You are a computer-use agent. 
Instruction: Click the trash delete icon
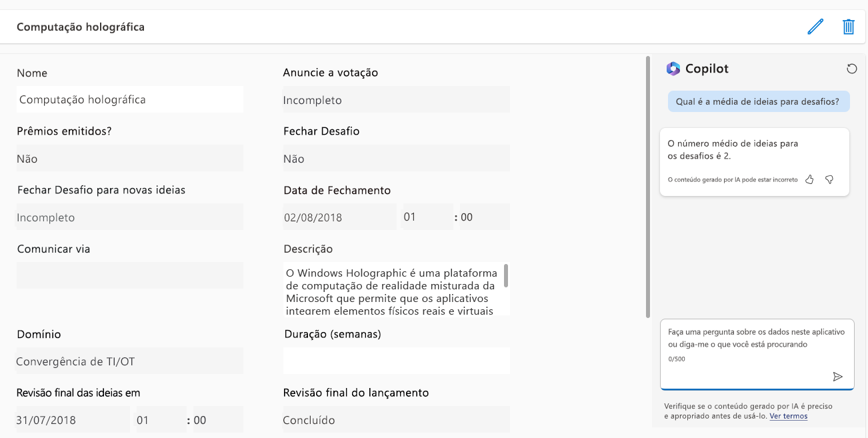pyautogui.click(x=849, y=27)
